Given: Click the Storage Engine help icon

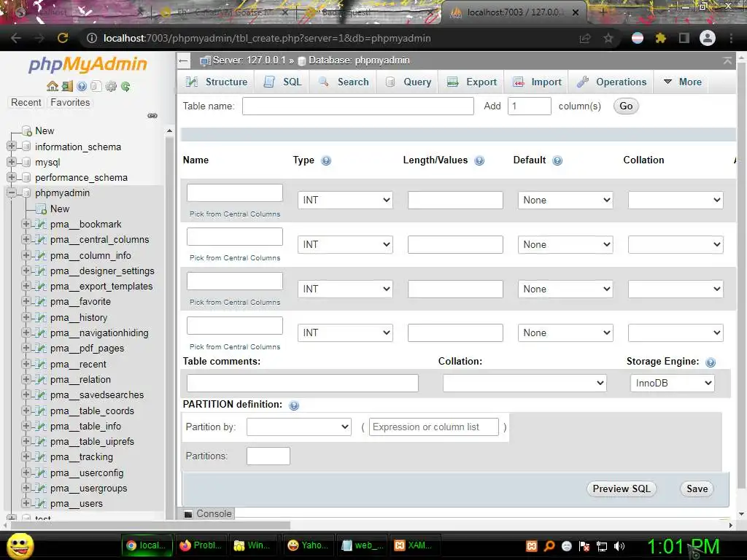Looking at the screenshot, I should (711, 362).
